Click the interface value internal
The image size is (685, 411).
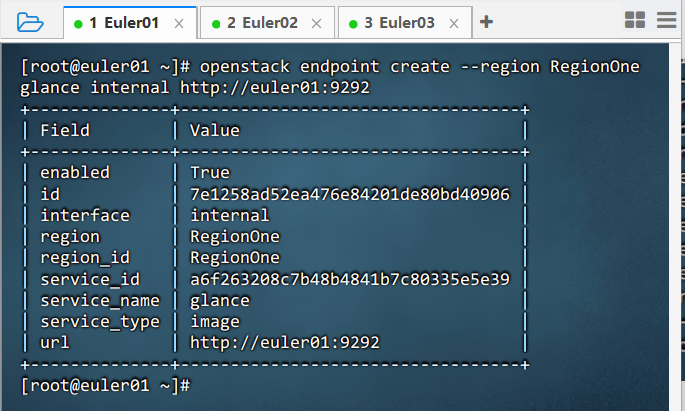[230, 215]
